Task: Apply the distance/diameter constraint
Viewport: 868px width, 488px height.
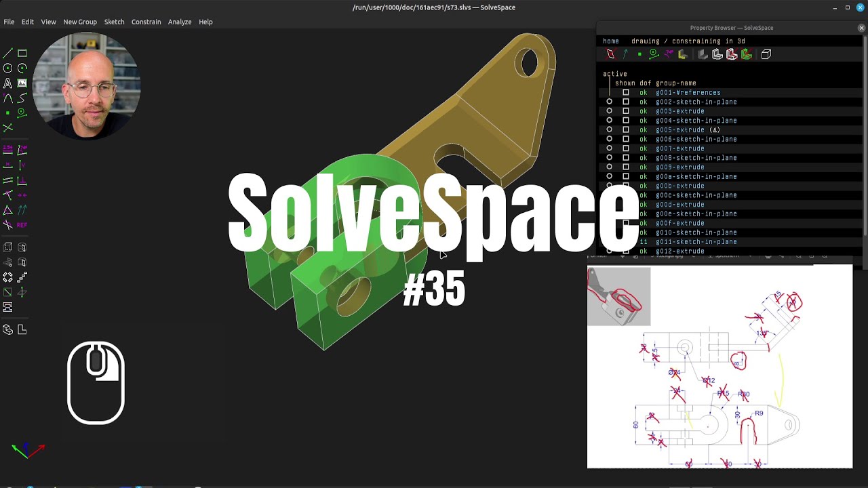Action: pos(7,150)
